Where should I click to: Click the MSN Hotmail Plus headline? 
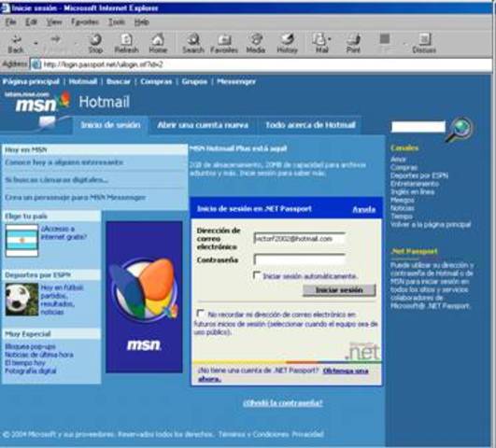[238, 148]
